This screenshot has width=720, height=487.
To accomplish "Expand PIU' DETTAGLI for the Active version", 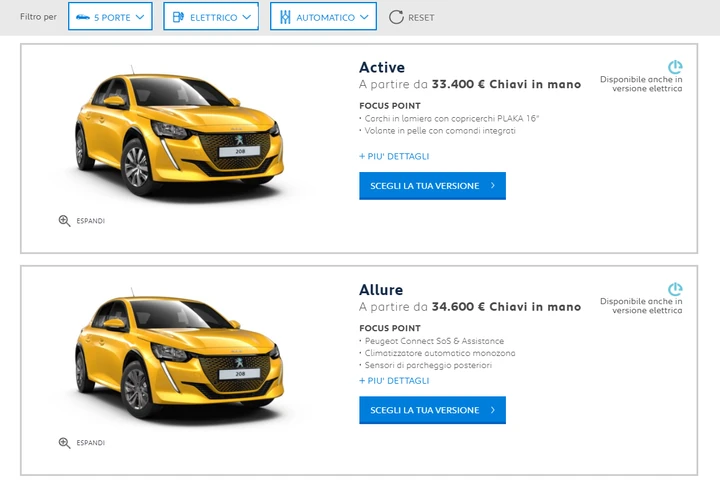I will (394, 157).
